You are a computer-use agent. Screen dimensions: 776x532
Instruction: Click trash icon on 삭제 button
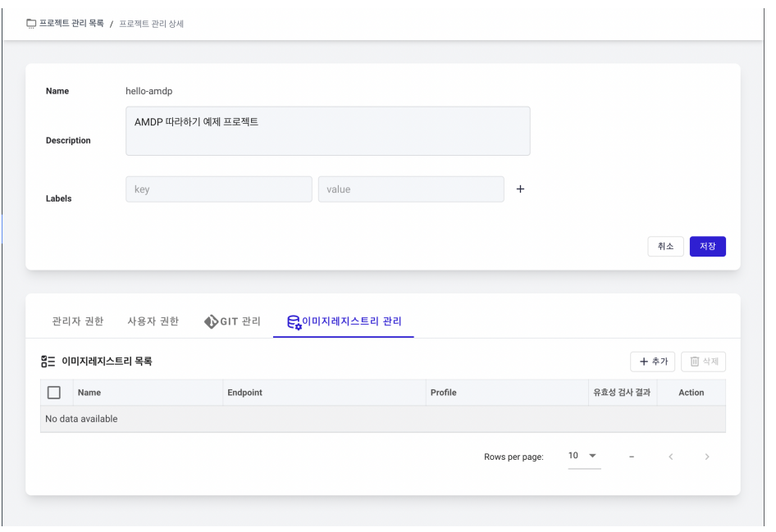695,361
